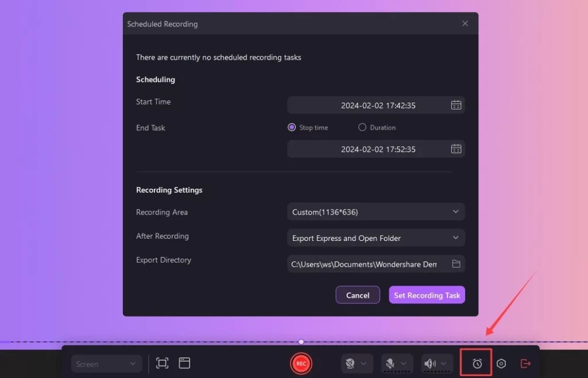Click the stop time field 17:52:35
This screenshot has height=378, width=588.
tap(376, 149)
